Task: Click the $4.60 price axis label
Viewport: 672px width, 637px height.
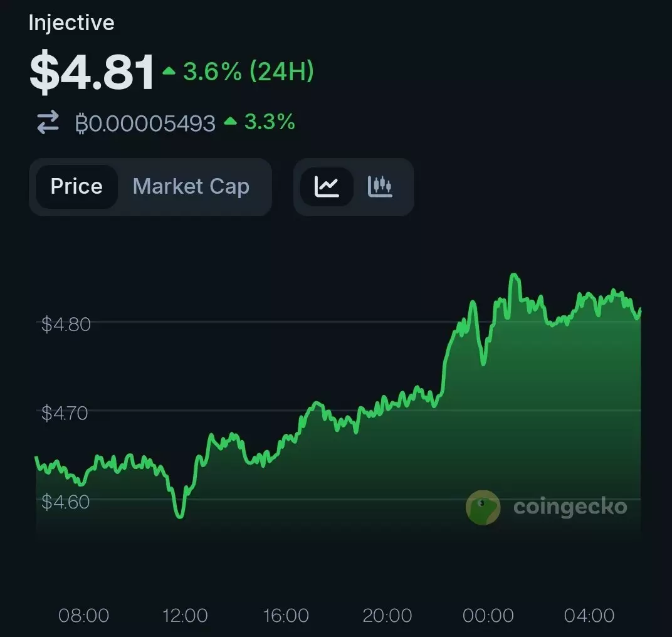Action: coord(66,502)
